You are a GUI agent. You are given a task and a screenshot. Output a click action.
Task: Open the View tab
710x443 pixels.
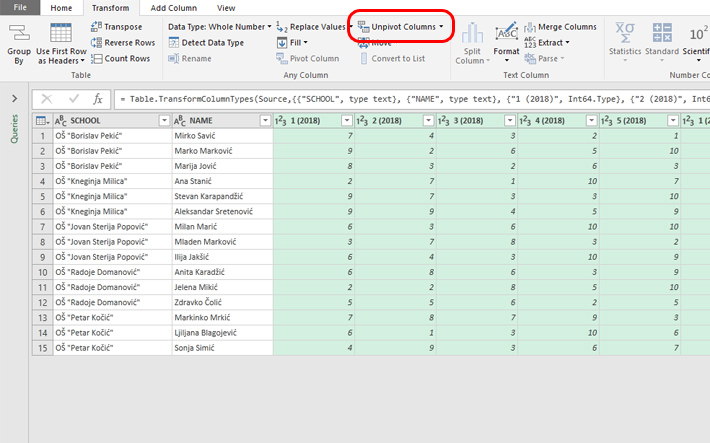[226, 8]
